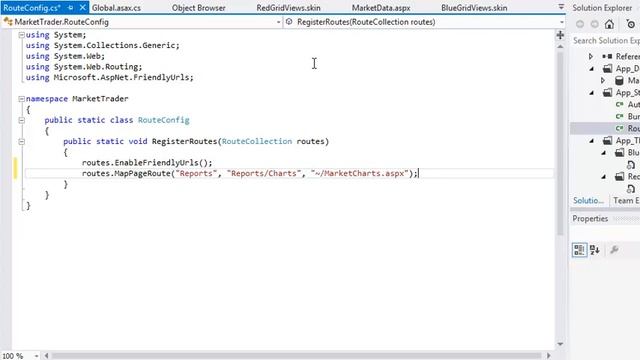The width and height of the screenshot is (640, 360).
Task: Click the Properties panel title
Action: 590,219
